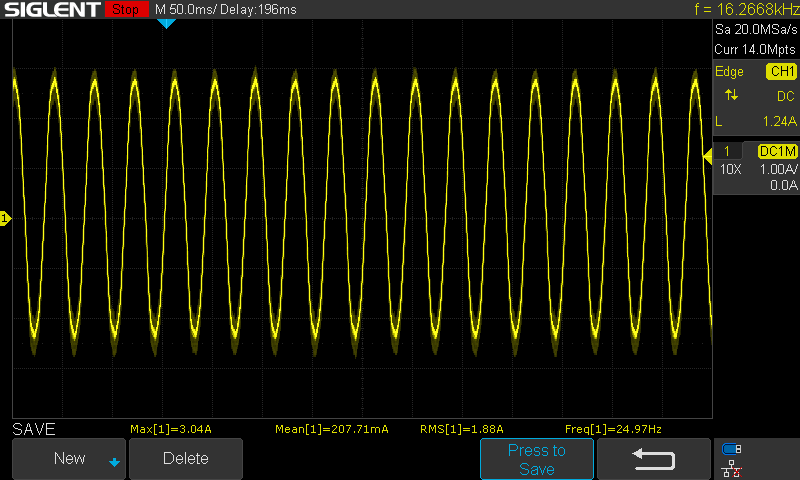Image resolution: width=800 pixels, height=480 pixels.
Task: Click the trigger level 1.24A value
Action: point(780,121)
